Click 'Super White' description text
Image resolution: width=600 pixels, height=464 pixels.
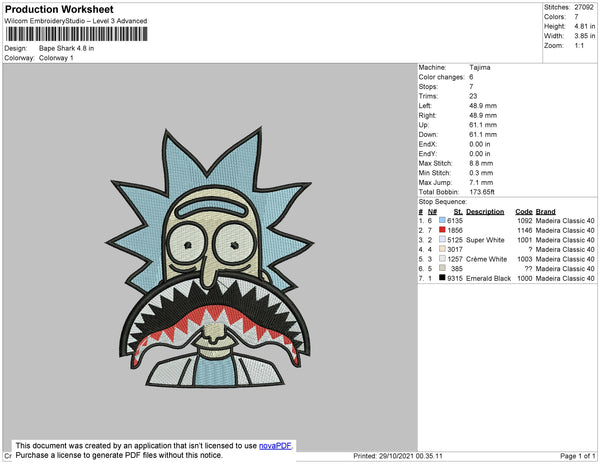(x=485, y=240)
